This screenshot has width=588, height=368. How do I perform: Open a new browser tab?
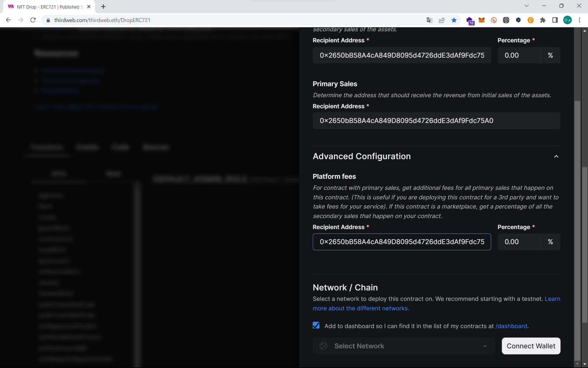click(x=103, y=7)
